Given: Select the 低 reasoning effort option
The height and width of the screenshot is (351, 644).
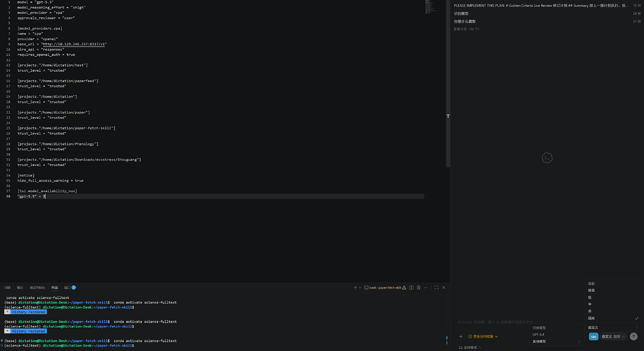Looking at the screenshot, I should (613, 298).
